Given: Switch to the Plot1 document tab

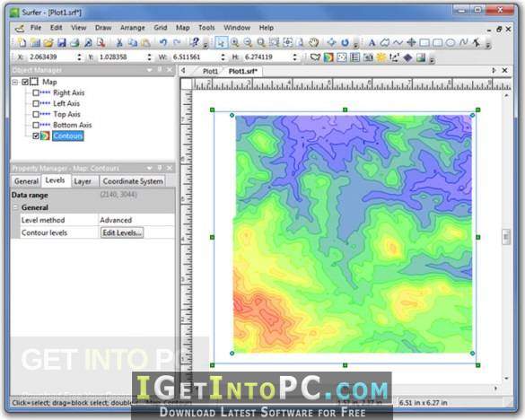Looking at the screenshot, I should (x=210, y=71).
